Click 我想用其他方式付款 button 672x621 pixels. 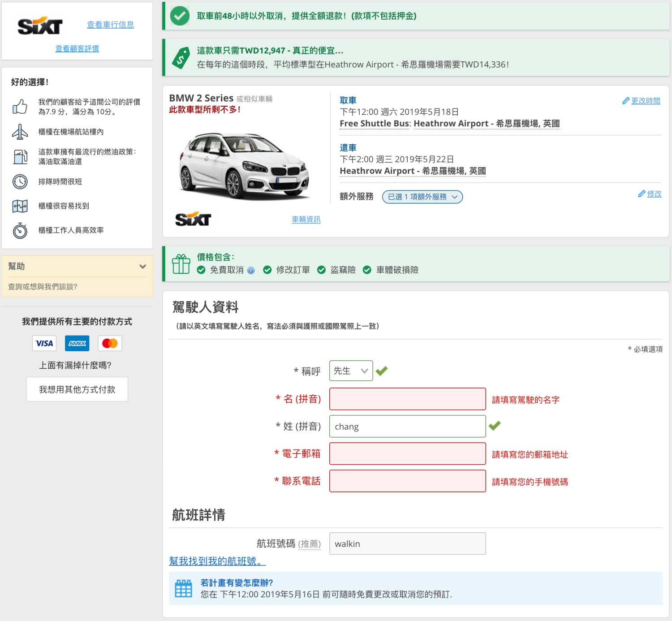[77, 389]
